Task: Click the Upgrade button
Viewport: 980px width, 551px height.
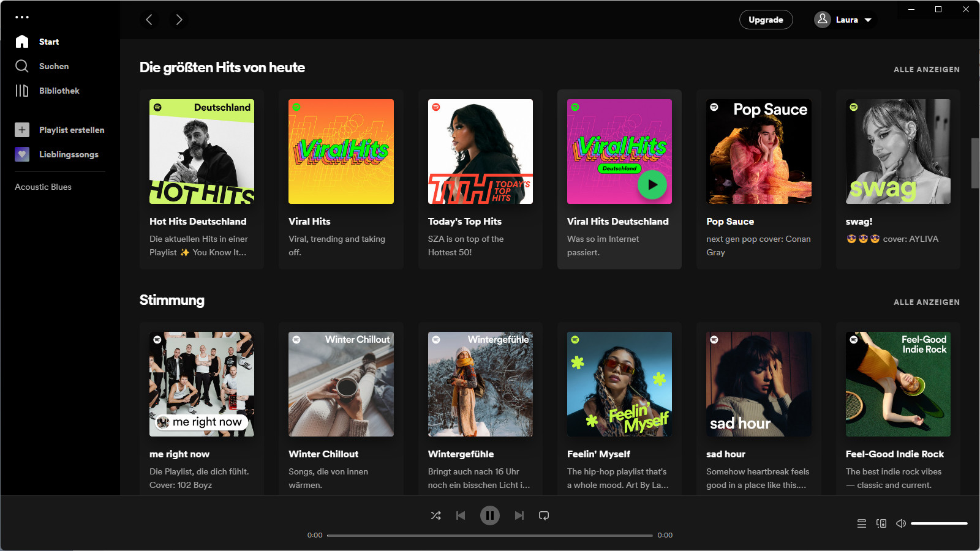Action: tap(766, 20)
